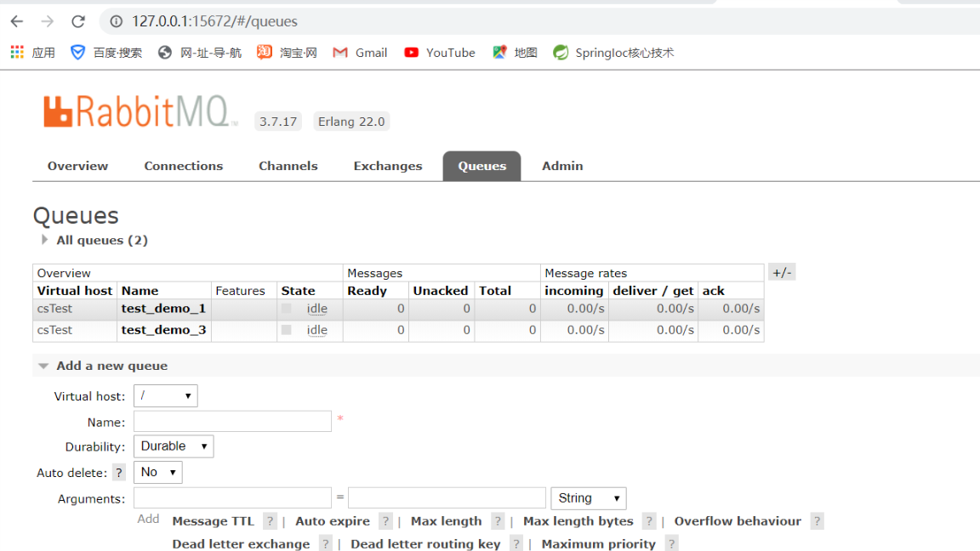980x551 pixels.
Task: Click the address bar URL
Action: point(214,21)
